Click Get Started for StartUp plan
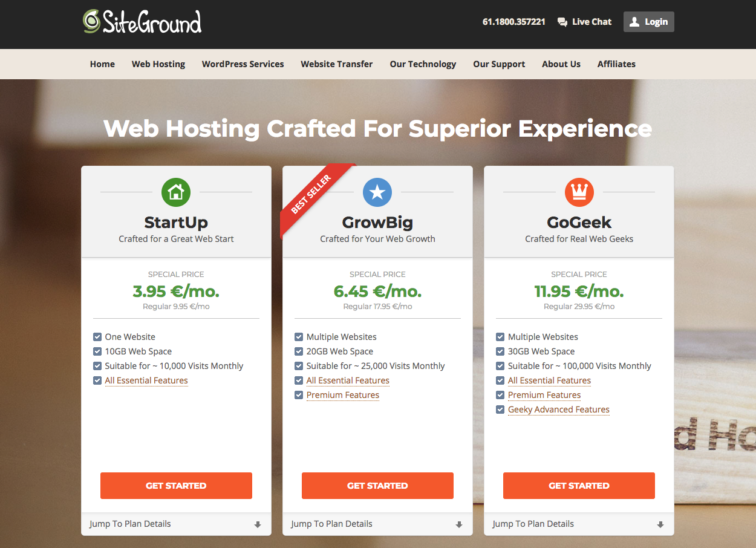756x548 pixels. click(176, 486)
